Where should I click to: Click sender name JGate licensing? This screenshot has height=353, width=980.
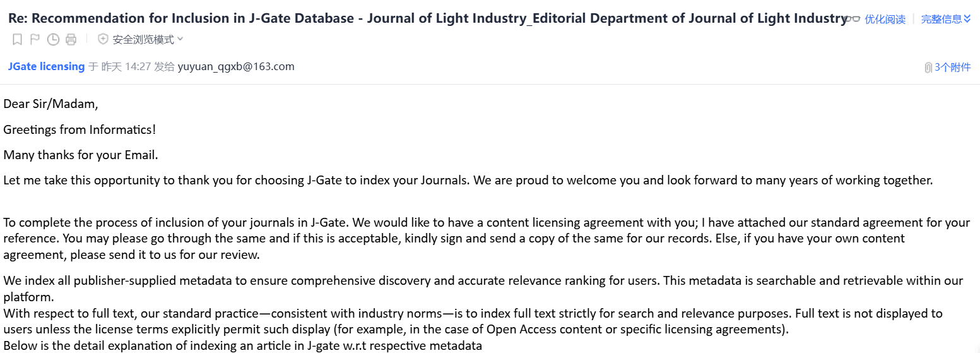click(x=46, y=66)
